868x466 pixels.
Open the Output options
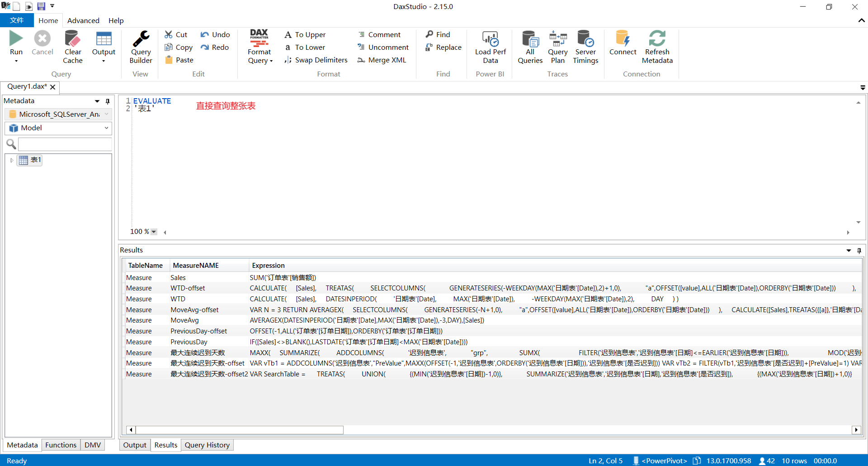104,43
